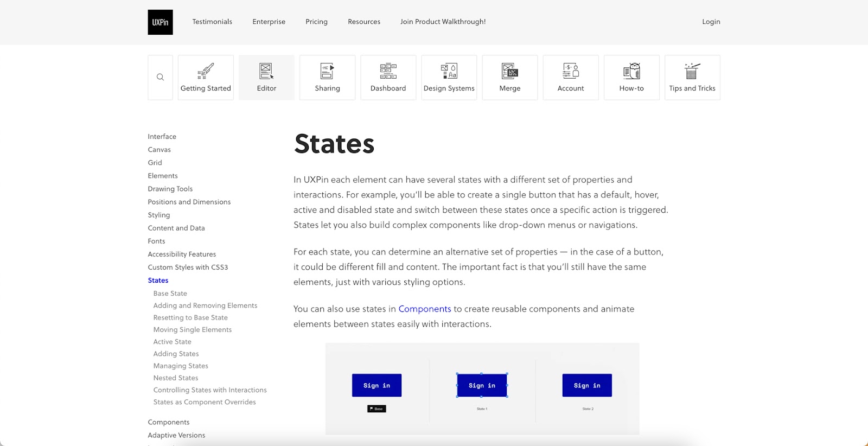Screen dimensions: 868x446
Task: Go to the Grid docs page
Action: tap(155, 163)
